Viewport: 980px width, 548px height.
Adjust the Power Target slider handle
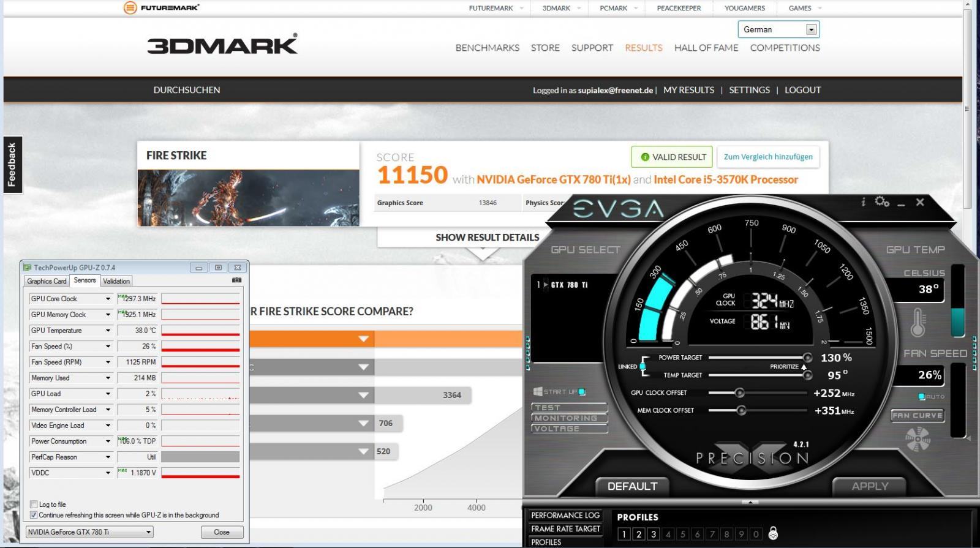(807, 358)
